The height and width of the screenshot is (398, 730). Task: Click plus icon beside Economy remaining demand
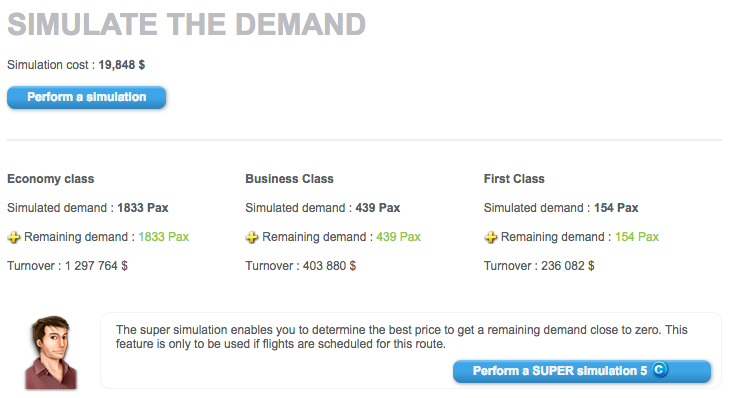pos(14,237)
